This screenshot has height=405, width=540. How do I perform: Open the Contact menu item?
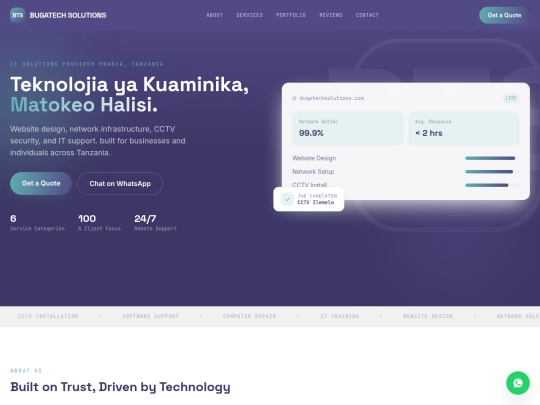click(367, 15)
